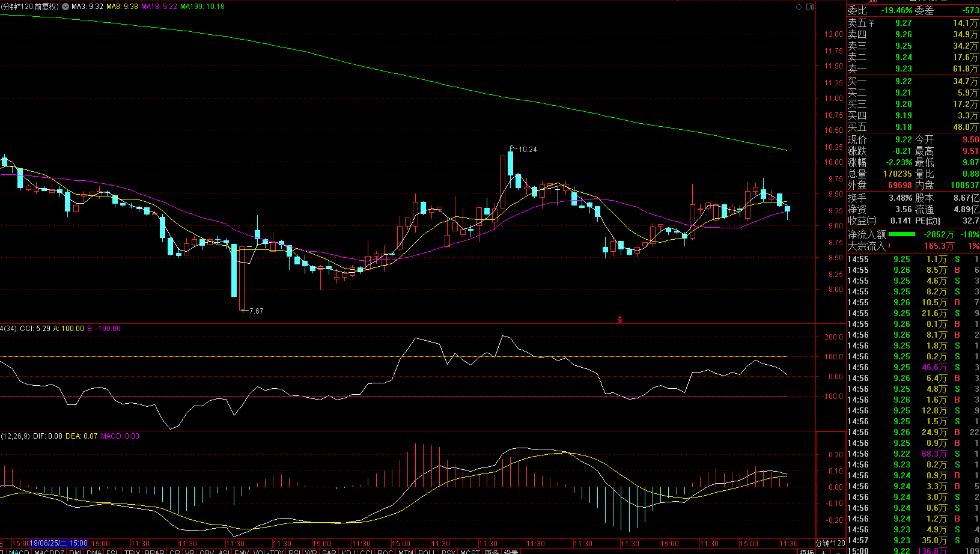Select the MCST indicator tab
Viewport: 980px width, 554px height.
(470, 552)
